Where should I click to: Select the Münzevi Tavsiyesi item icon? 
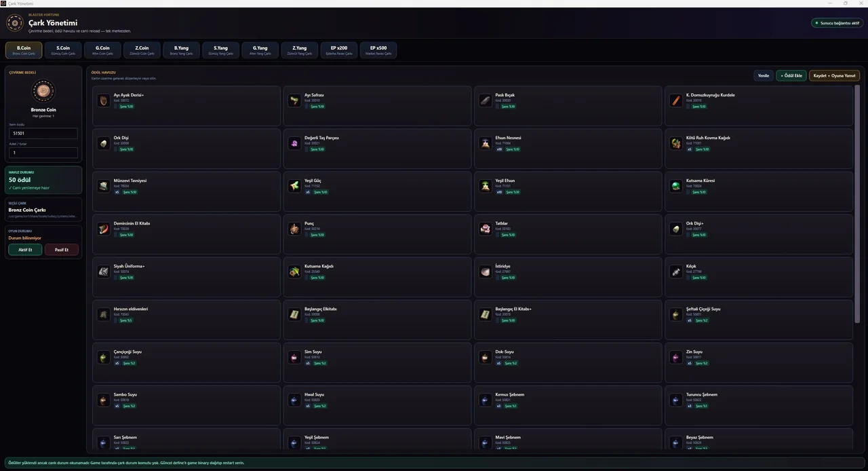[x=103, y=186]
